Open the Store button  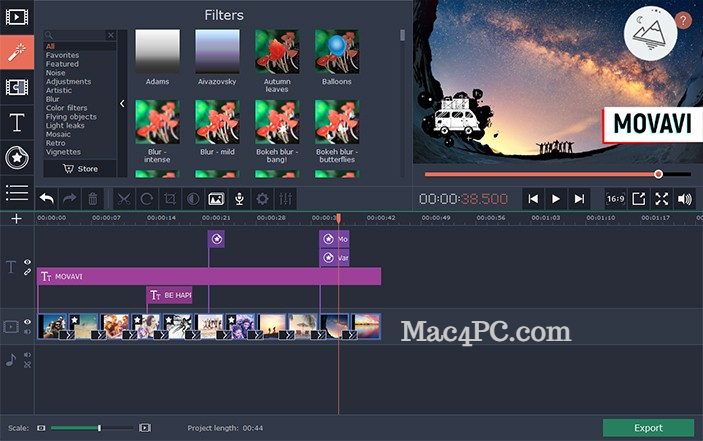point(80,169)
